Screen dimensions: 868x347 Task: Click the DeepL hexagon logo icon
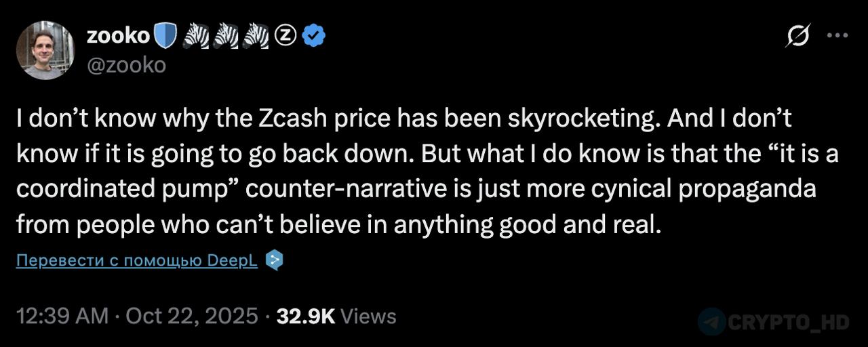coord(273,260)
